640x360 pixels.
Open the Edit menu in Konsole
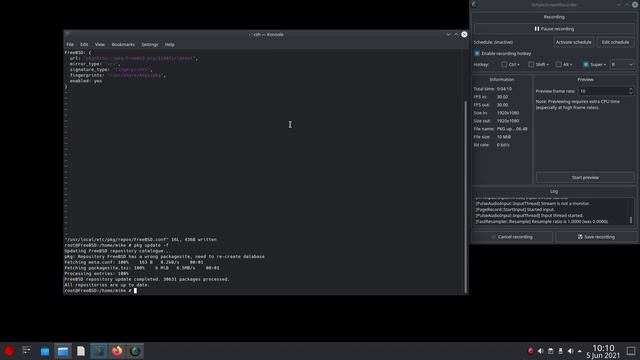coord(84,44)
